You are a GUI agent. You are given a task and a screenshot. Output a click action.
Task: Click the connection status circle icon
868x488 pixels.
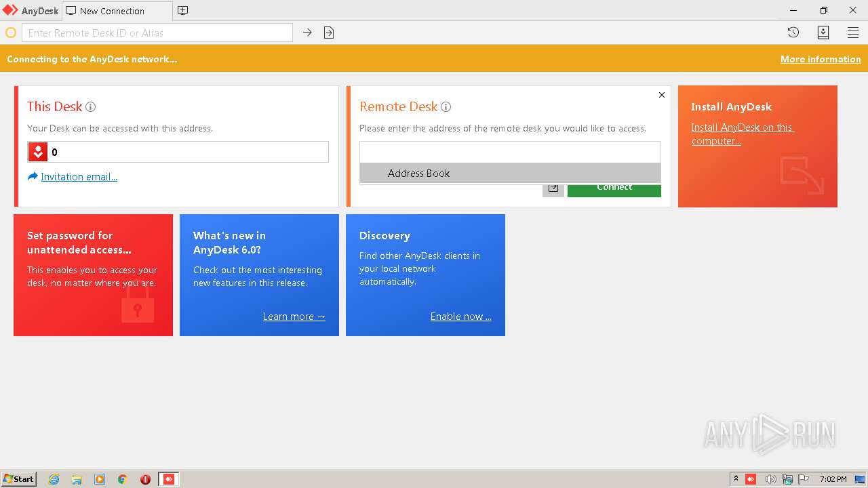pyautogui.click(x=11, y=33)
